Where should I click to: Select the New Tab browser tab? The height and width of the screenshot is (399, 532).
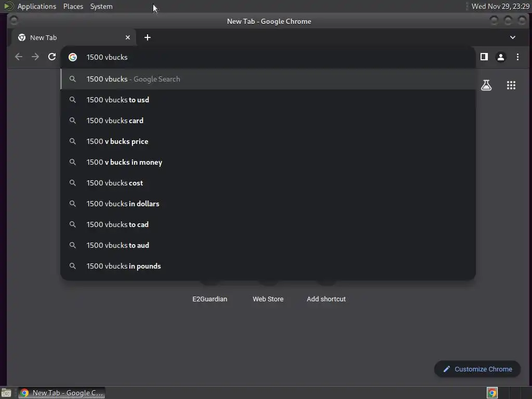click(x=73, y=37)
